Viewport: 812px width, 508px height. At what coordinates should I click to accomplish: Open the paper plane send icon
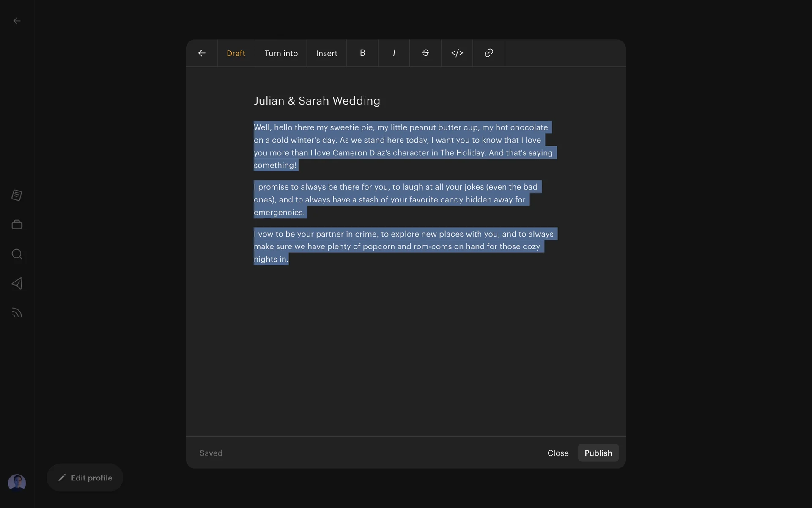click(x=17, y=283)
